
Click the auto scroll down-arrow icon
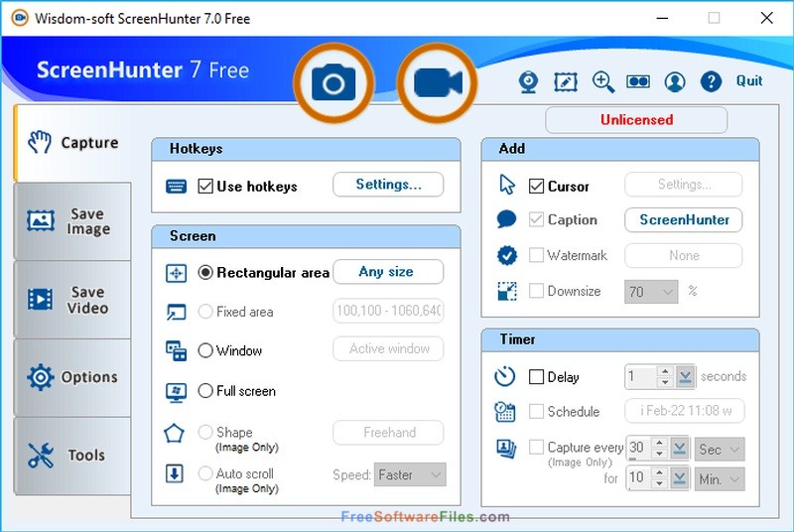pyautogui.click(x=175, y=473)
